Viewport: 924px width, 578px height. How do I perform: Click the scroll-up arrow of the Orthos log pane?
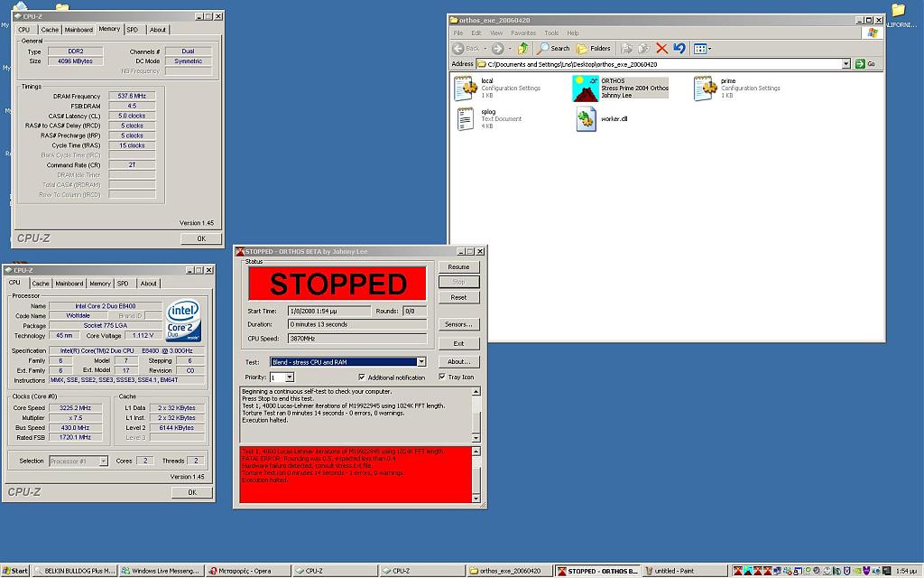pyautogui.click(x=476, y=392)
